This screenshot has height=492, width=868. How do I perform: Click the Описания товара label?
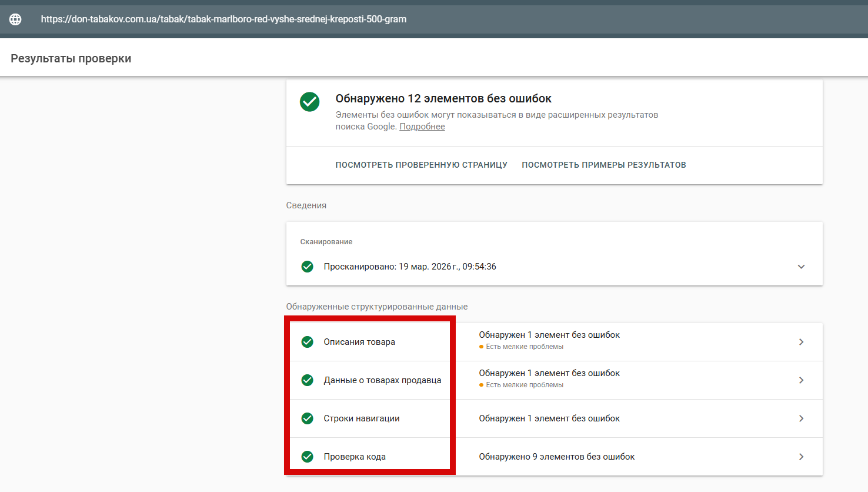[359, 342]
